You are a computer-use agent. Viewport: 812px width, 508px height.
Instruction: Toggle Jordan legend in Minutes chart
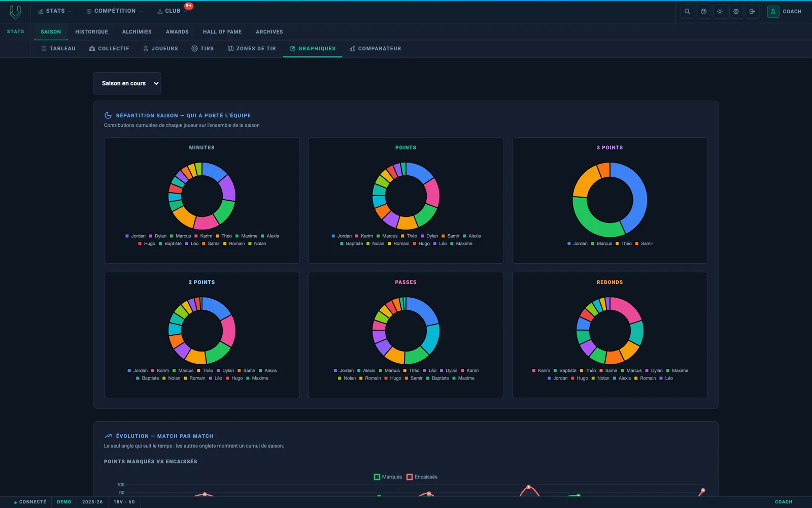135,236
